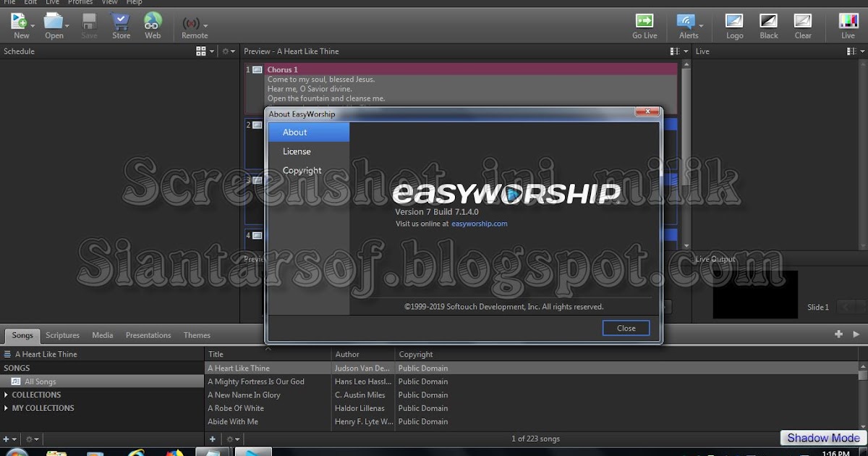The width and height of the screenshot is (868, 456).
Task: Select License in About dialog sidebar
Action: [309, 151]
